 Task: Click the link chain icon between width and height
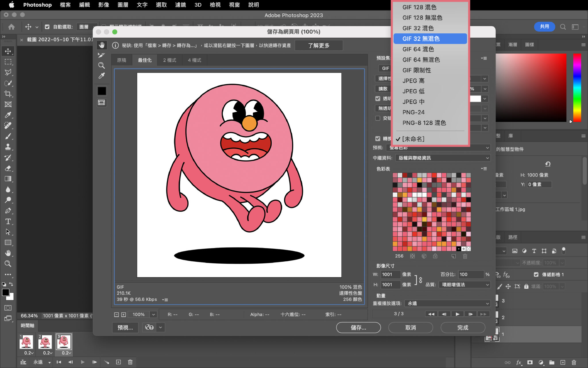[421, 280]
